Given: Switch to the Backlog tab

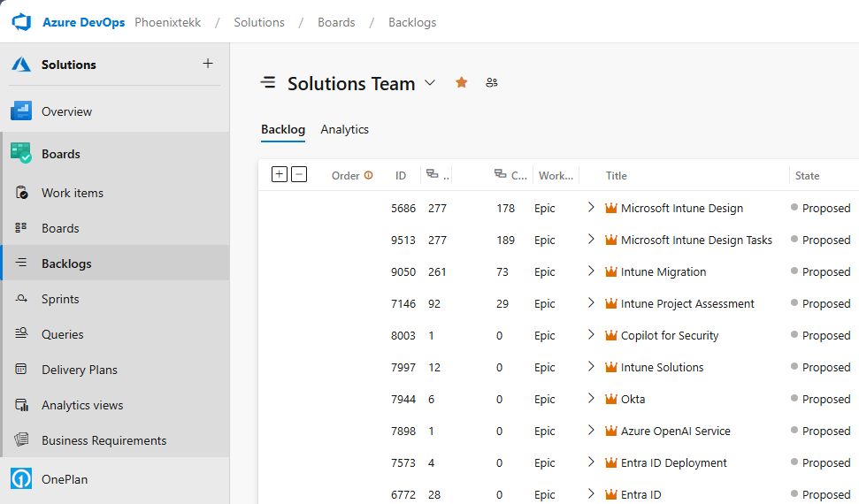Looking at the screenshot, I should point(283,130).
